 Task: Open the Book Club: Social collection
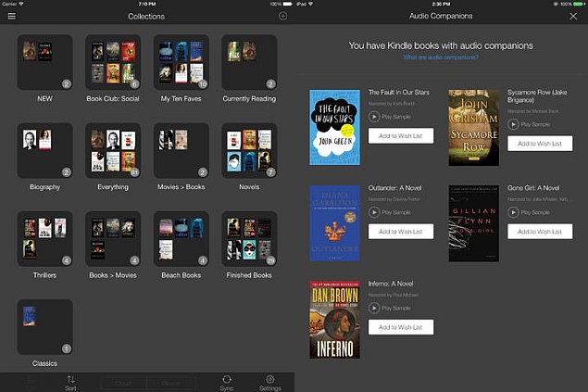pos(113,62)
